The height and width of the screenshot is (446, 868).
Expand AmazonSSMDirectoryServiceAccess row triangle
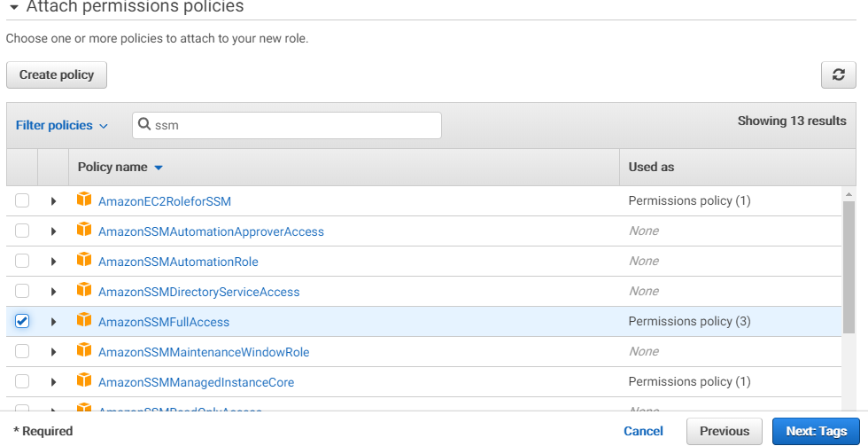(53, 292)
